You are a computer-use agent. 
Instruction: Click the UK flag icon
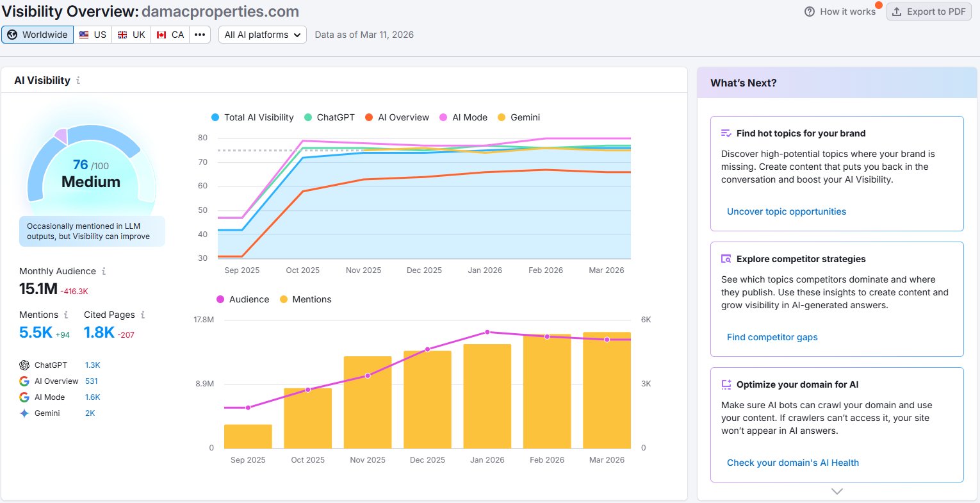[x=122, y=35]
